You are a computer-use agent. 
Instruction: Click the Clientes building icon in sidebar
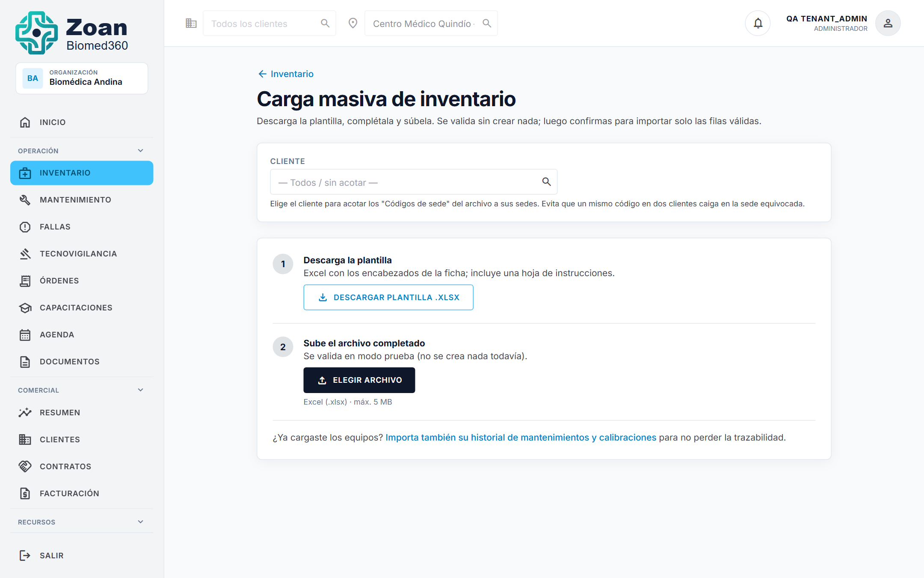pos(25,440)
